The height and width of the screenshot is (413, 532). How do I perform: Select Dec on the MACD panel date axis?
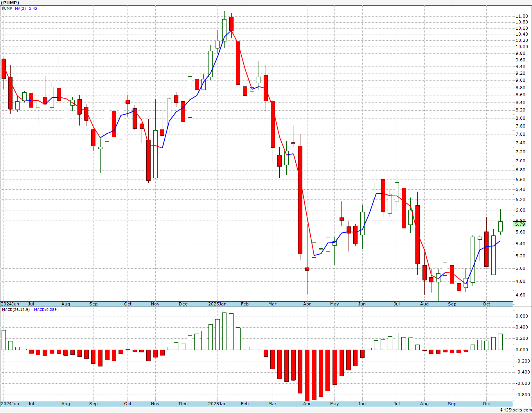[183, 404]
